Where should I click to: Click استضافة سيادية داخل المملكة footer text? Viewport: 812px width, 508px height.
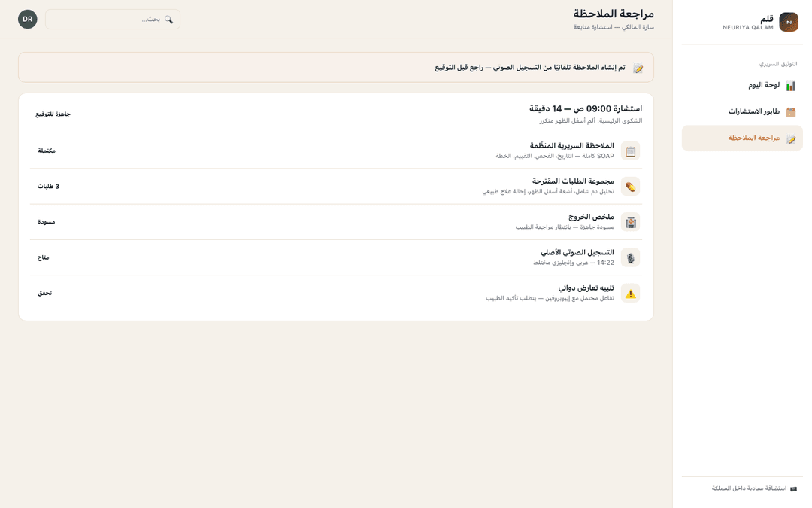(749, 489)
